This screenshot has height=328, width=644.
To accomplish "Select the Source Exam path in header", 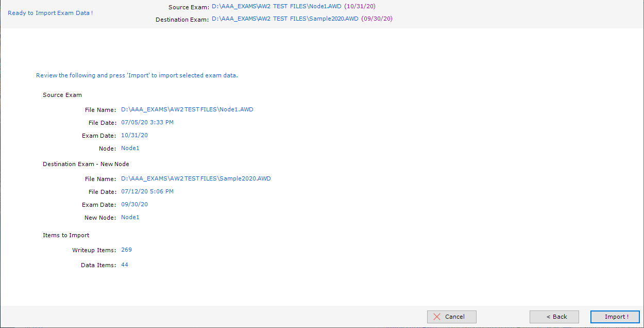I will tap(276, 7).
